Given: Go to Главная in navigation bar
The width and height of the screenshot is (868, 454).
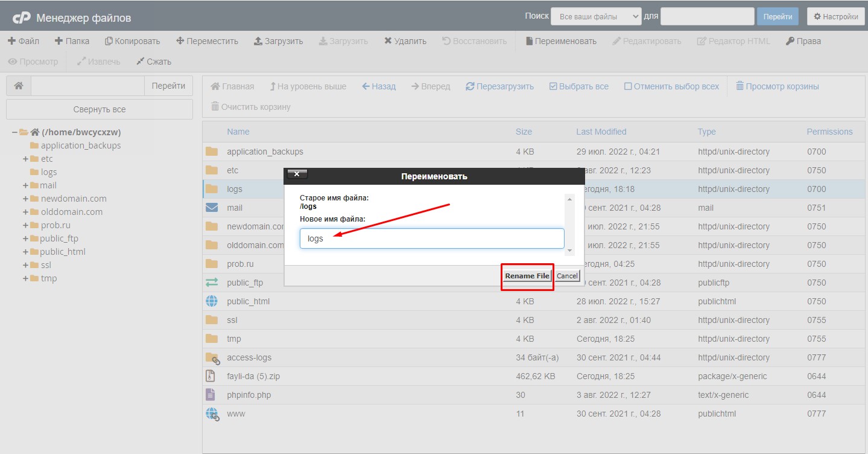Looking at the screenshot, I should [x=232, y=86].
